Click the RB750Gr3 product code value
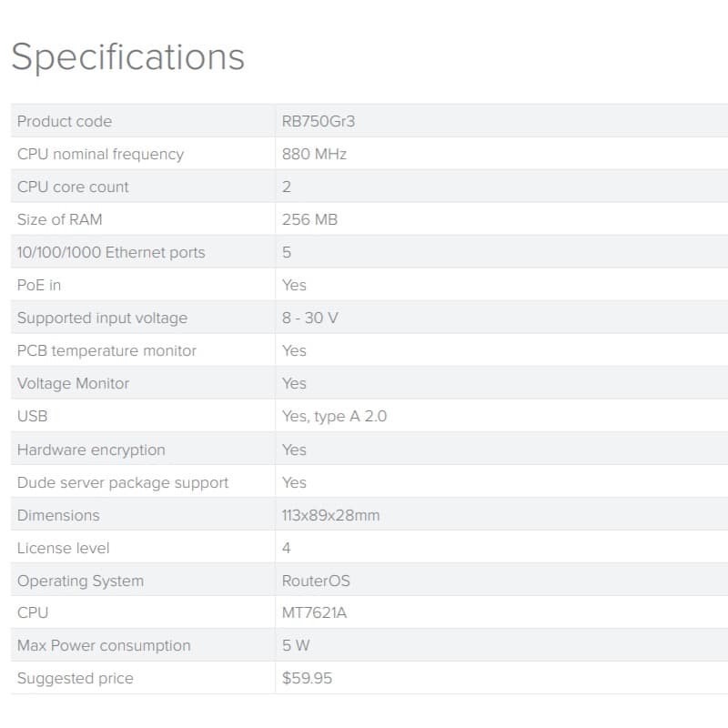 (x=318, y=121)
